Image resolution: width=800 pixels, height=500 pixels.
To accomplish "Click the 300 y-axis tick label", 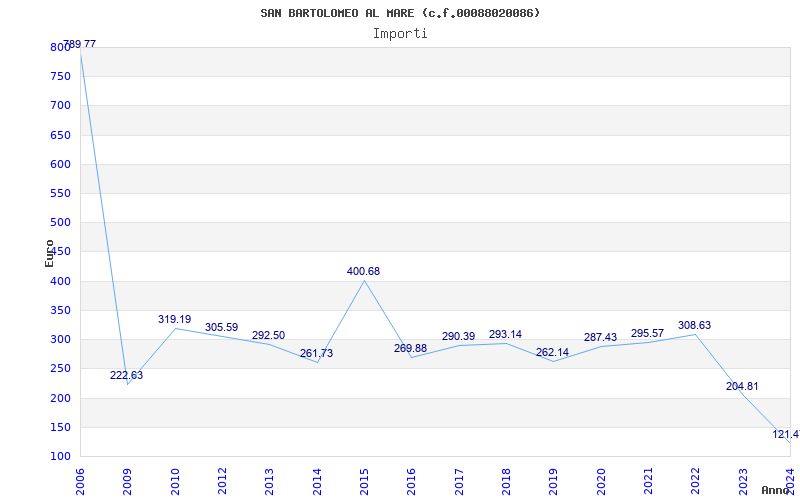I will (60, 339).
